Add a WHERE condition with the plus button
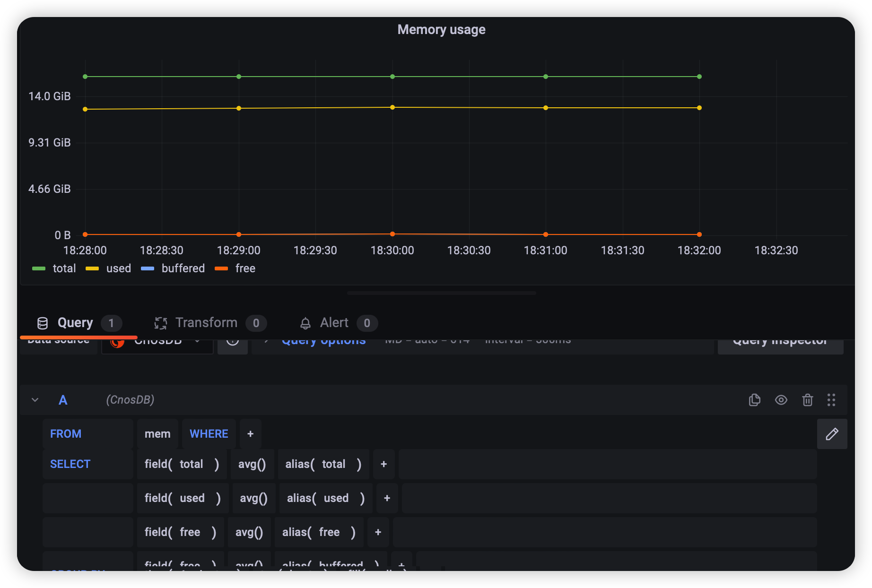872x588 pixels. [x=251, y=433]
